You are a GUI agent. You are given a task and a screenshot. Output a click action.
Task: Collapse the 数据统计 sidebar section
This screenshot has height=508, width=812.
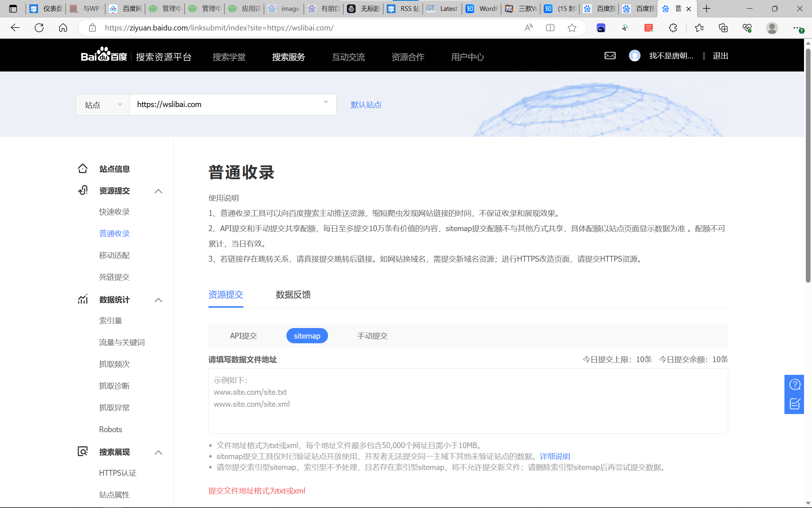158,300
